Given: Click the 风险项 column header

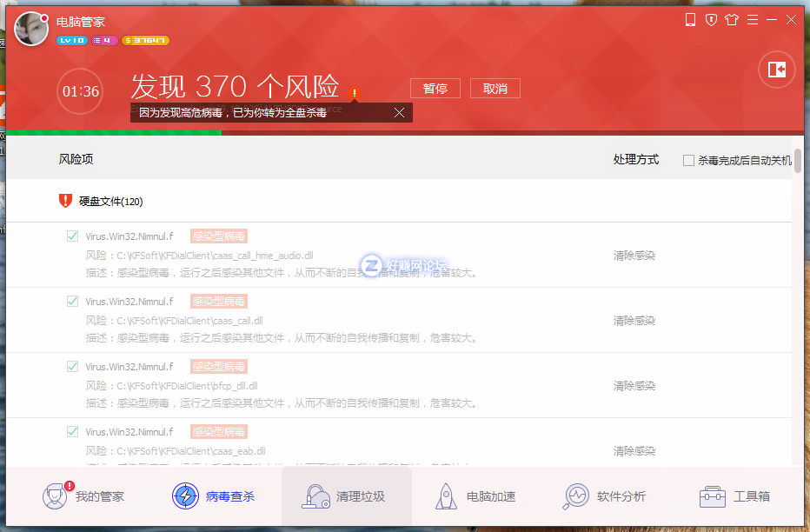Looking at the screenshot, I should tap(76, 159).
